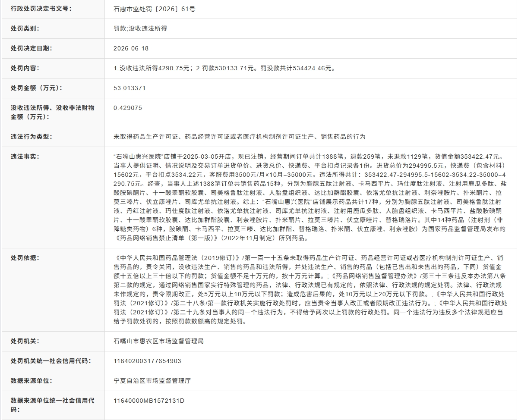Select the 数据来源单位 label
Screen dimensions: 518x420
32,381
